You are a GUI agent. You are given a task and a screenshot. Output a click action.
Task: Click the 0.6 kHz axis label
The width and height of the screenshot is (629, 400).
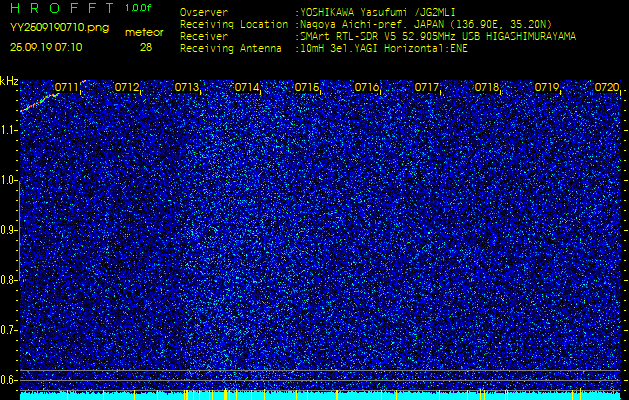tap(8, 380)
